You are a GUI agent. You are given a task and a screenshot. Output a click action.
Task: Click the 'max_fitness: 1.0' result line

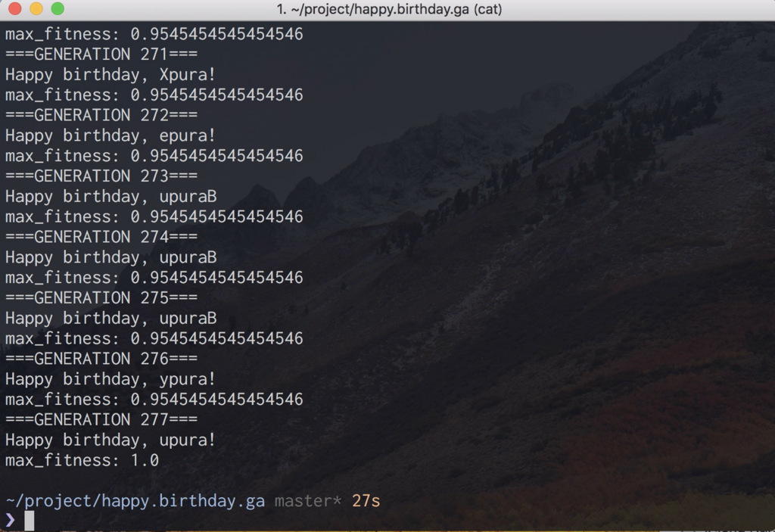82,460
